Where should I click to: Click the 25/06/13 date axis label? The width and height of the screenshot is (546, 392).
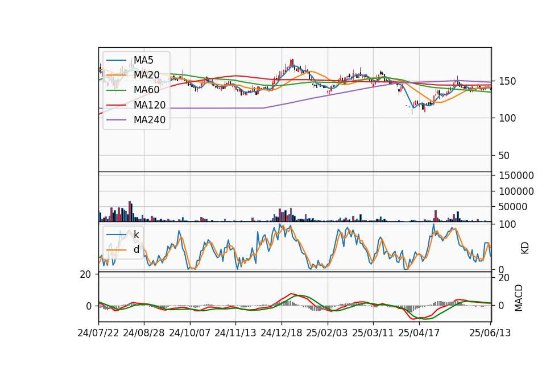(490, 333)
